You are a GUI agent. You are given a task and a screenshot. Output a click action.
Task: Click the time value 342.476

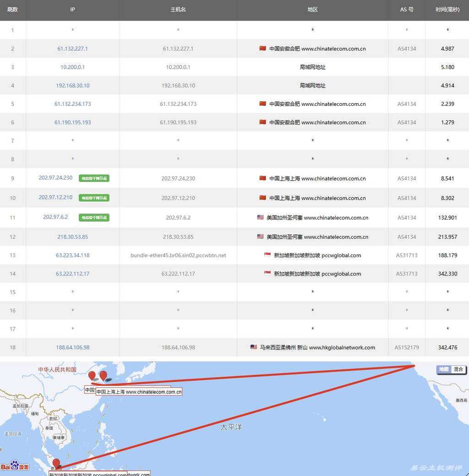point(447,347)
